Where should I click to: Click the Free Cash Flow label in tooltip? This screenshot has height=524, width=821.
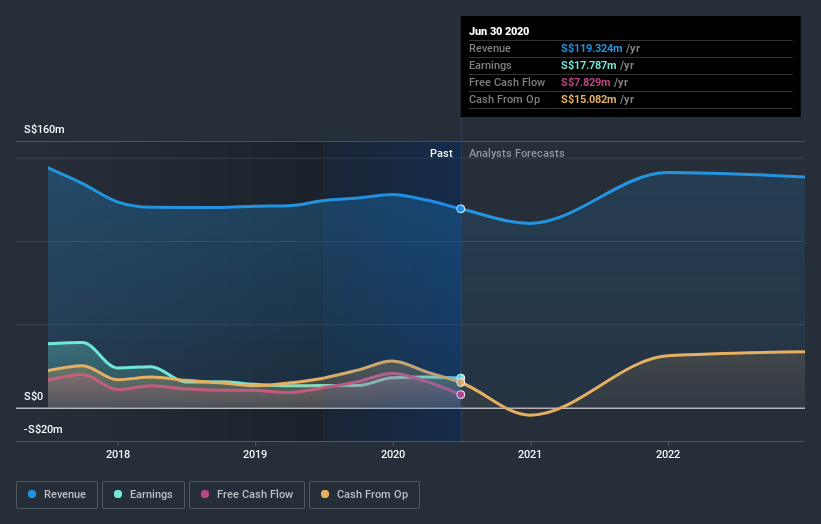pyautogui.click(x=507, y=82)
